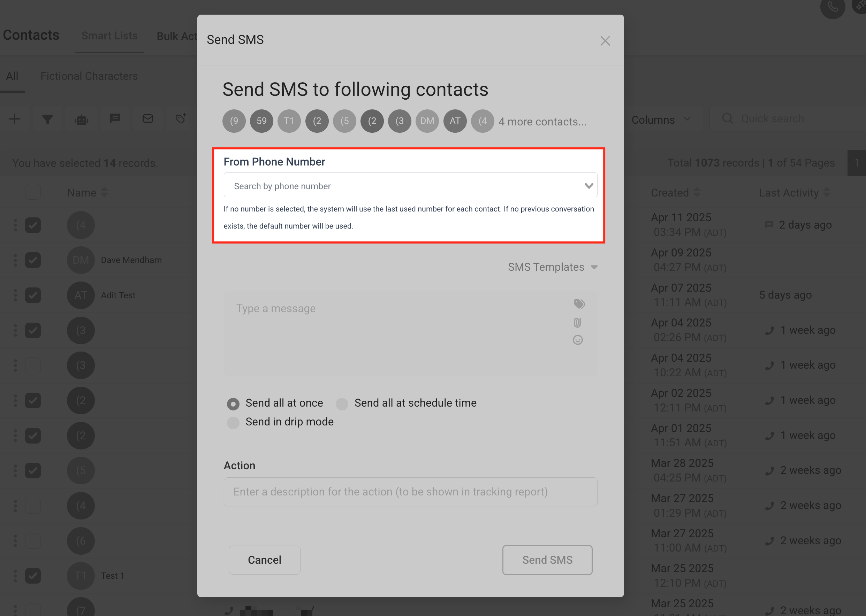
Task: Open the filter funnel icon
Action: 47,120
